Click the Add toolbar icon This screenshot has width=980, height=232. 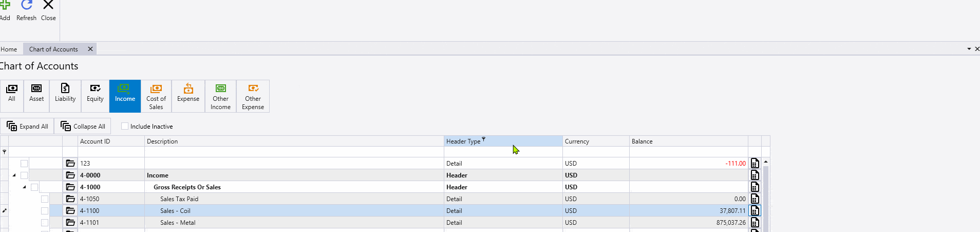tap(5, 5)
